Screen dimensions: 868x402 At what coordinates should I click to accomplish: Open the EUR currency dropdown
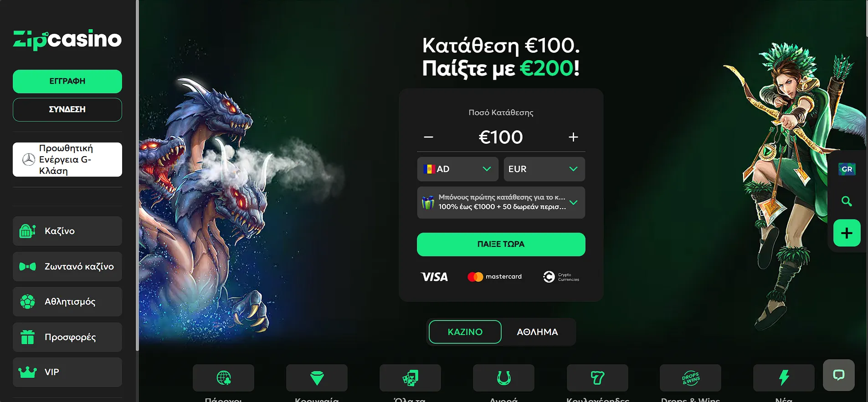tap(544, 169)
